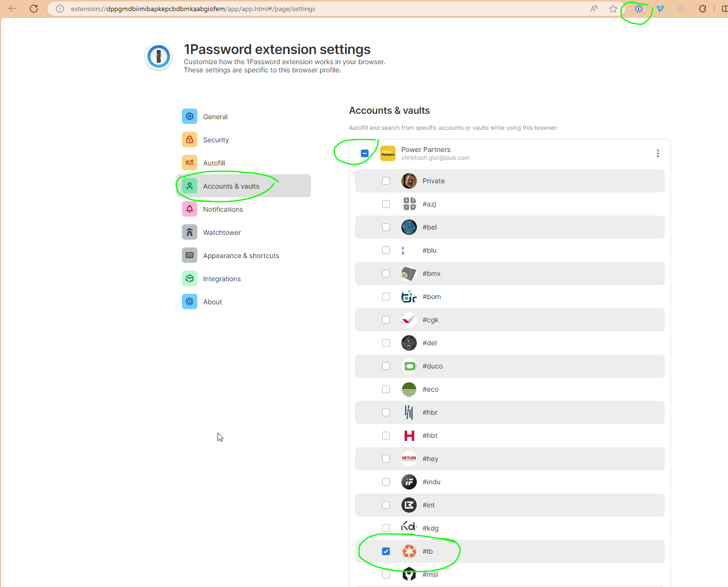Click the Autofill icon in sidebar

[x=190, y=163]
